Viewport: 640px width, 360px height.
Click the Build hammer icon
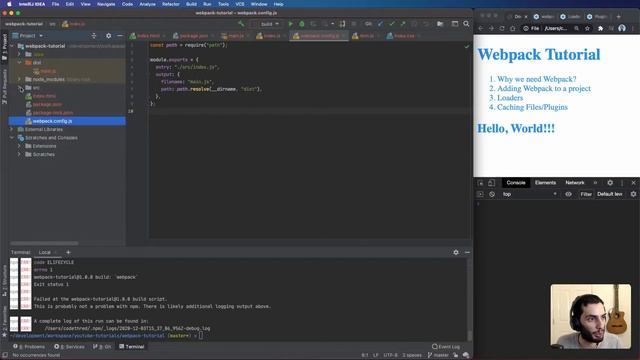pos(241,24)
